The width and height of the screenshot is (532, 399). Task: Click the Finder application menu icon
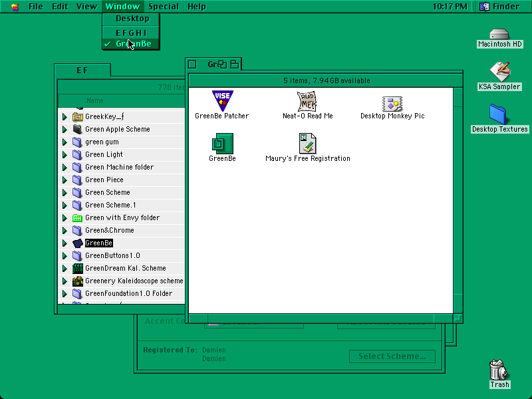coord(484,6)
